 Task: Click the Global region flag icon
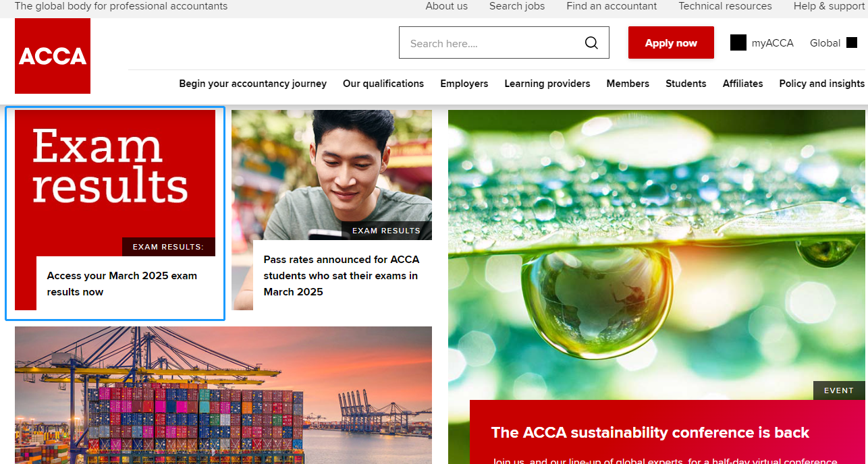click(854, 42)
